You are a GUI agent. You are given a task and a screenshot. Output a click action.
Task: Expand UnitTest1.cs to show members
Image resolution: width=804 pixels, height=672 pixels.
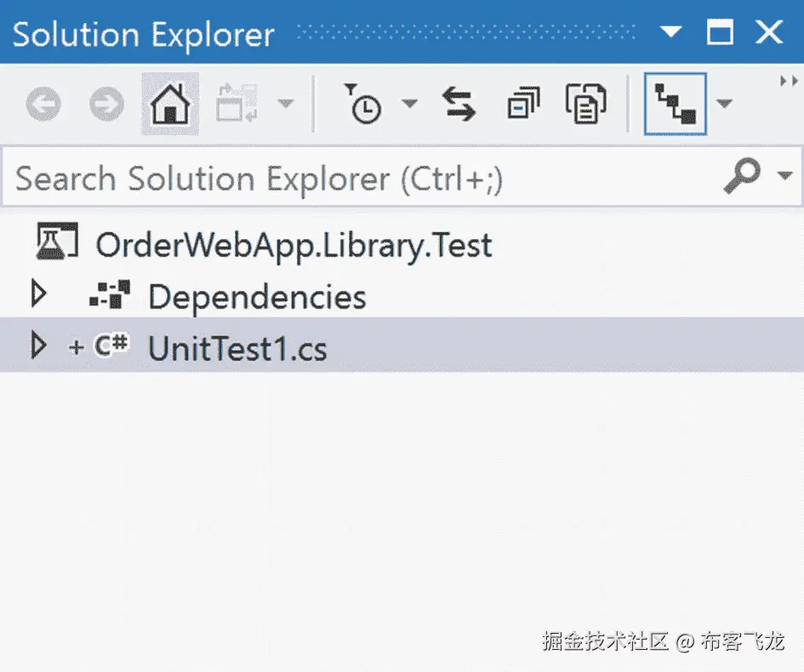click(37, 346)
